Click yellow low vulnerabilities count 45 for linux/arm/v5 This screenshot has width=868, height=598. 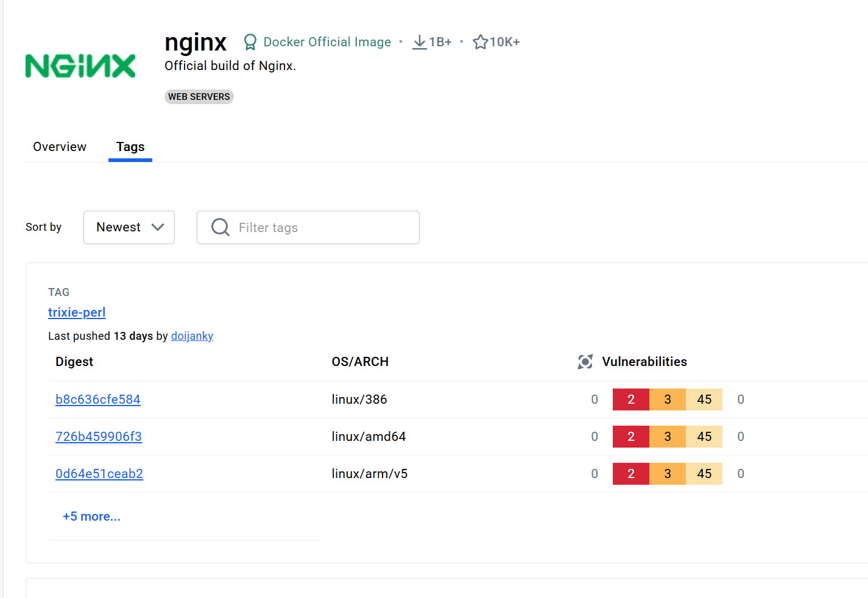click(704, 474)
